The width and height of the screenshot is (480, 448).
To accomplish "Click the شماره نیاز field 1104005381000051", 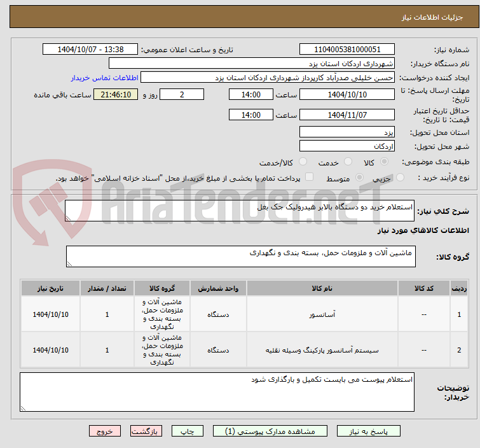I will [x=347, y=50].
